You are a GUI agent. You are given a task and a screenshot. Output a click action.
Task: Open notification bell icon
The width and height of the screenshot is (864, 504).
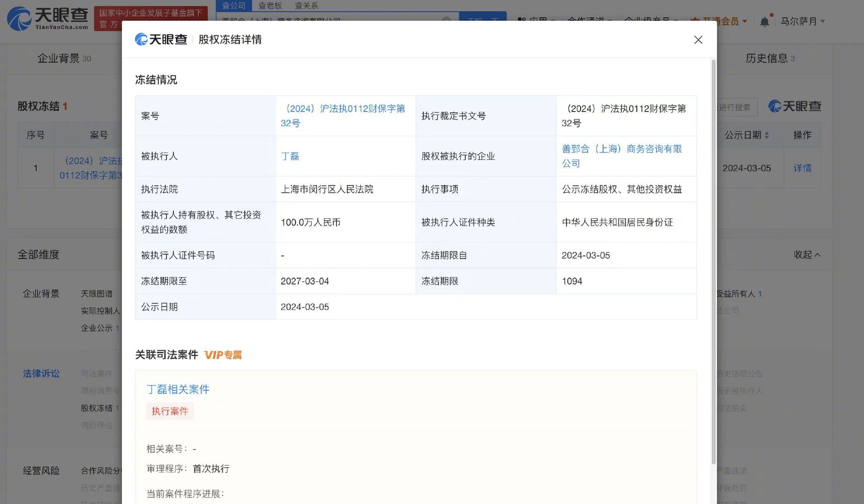(765, 22)
